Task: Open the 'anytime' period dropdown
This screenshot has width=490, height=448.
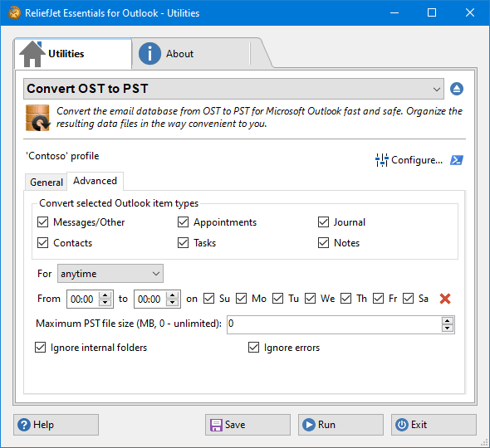Action: tap(110, 274)
